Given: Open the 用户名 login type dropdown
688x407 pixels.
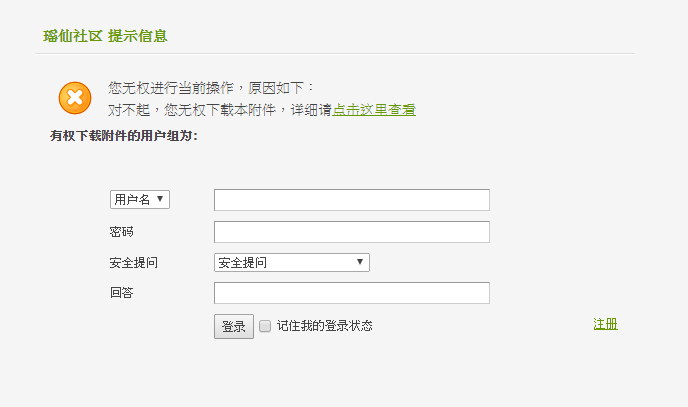Looking at the screenshot, I should point(140,200).
